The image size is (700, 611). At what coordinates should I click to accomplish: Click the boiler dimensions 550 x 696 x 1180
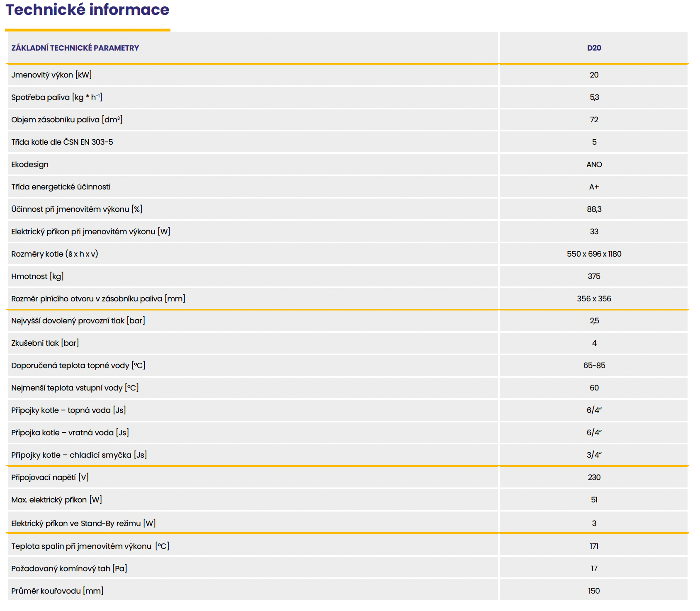point(594,254)
